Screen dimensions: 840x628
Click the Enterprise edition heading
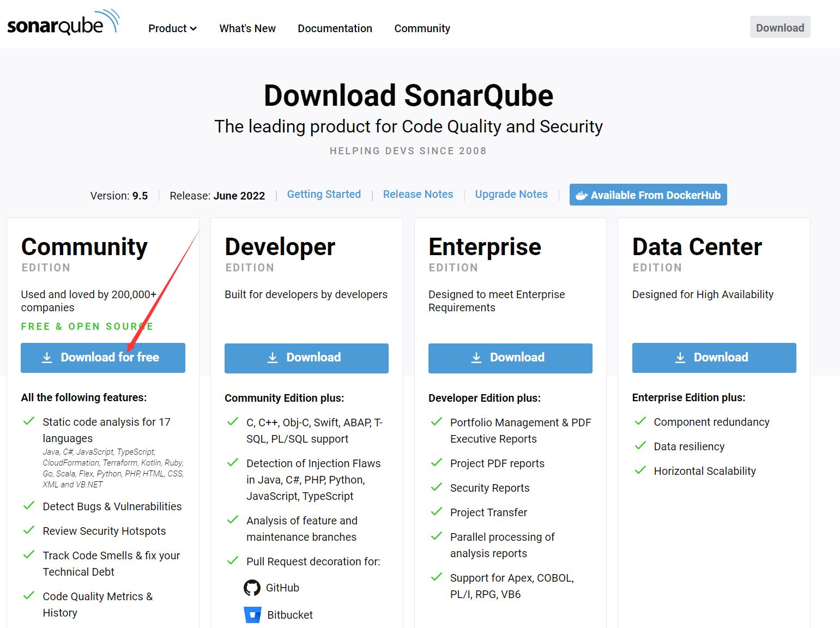point(485,247)
